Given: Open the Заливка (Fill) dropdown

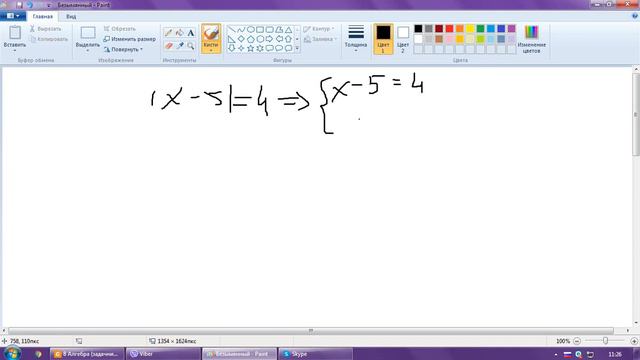Looking at the screenshot, I should [320, 39].
